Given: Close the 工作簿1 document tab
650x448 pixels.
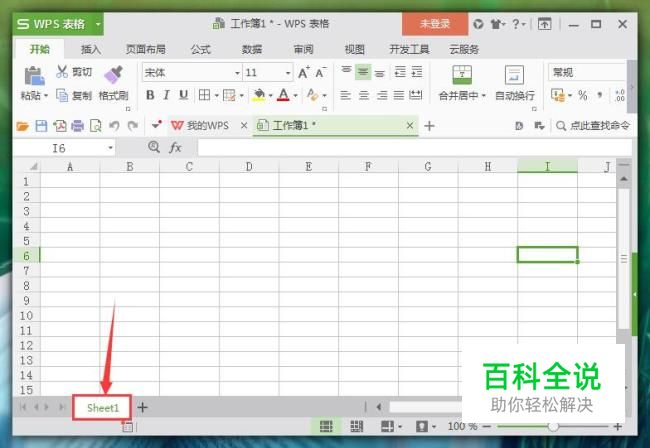Looking at the screenshot, I should [410, 125].
